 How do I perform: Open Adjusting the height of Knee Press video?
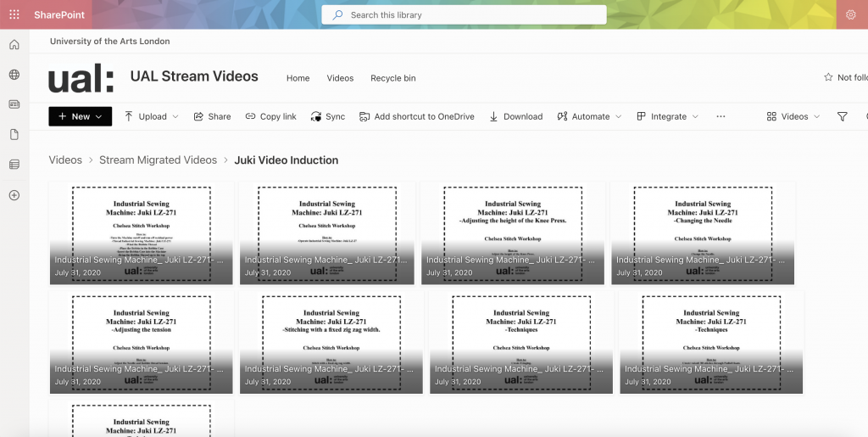point(513,233)
